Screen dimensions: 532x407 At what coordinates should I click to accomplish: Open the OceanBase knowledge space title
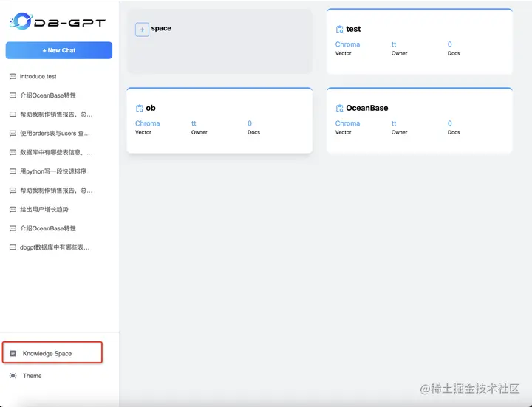(x=367, y=108)
